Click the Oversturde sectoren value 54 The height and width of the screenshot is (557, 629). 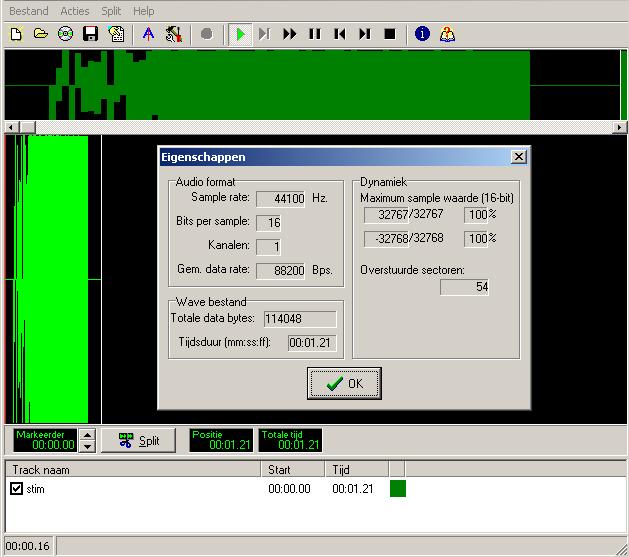point(465,287)
